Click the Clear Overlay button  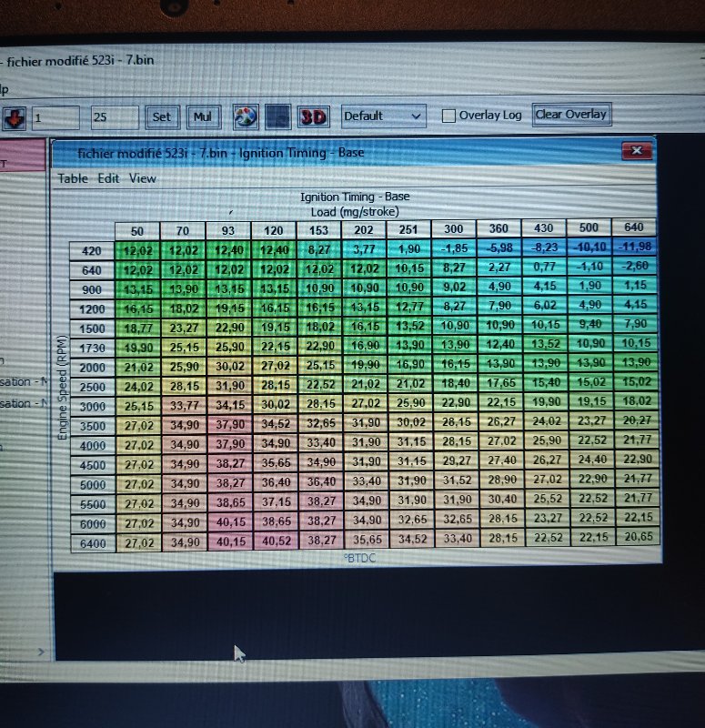coord(571,115)
